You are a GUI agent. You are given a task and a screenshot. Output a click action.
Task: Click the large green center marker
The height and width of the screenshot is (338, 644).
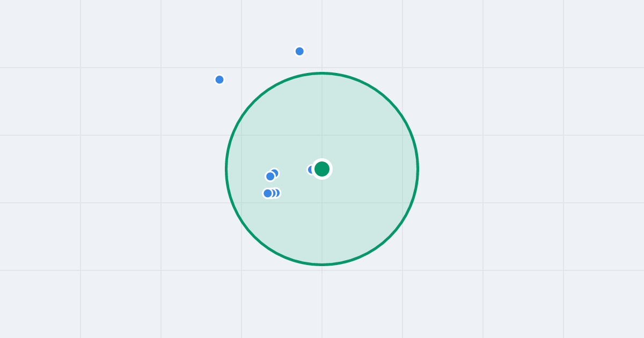tap(322, 169)
